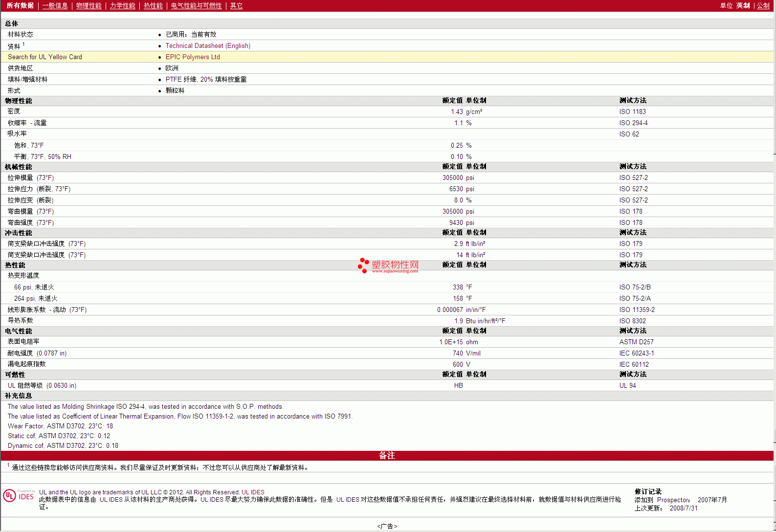This screenshot has height=532, width=776.
Task: Click the 弯曲强度 value 9430
Action: pyautogui.click(x=456, y=223)
